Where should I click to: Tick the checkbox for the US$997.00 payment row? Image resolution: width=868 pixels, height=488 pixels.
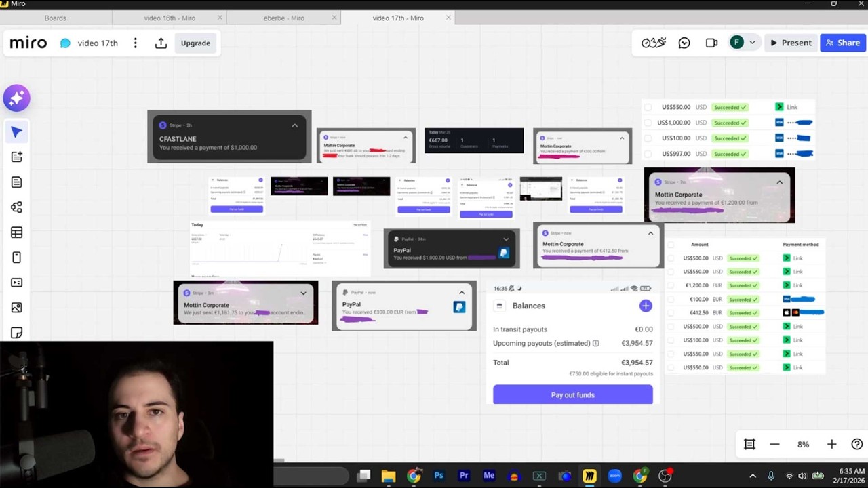pyautogui.click(x=648, y=154)
